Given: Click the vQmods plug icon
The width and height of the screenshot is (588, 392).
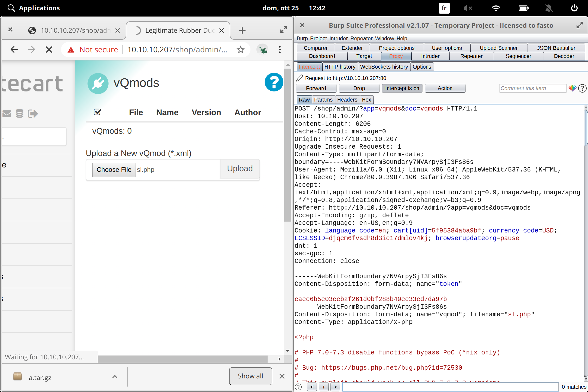Looking at the screenshot, I should pyautogui.click(x=98, y=83).
